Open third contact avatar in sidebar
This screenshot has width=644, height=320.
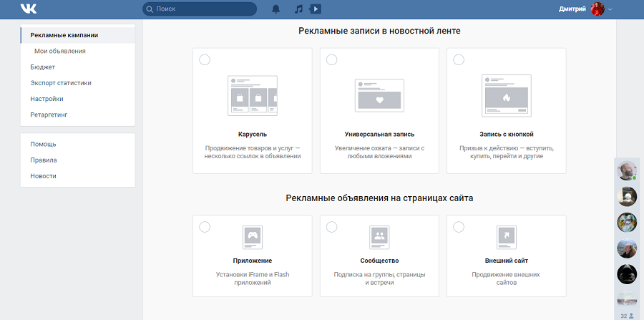tap(627, 222)
